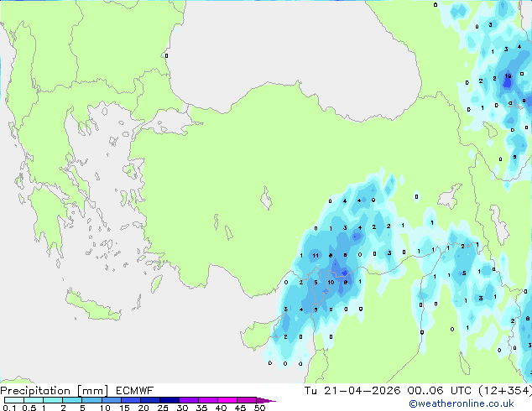532x411 pixels.
Task: Select the 20–25 mm dark blue swatch
Action: click(x=150, y=400)
